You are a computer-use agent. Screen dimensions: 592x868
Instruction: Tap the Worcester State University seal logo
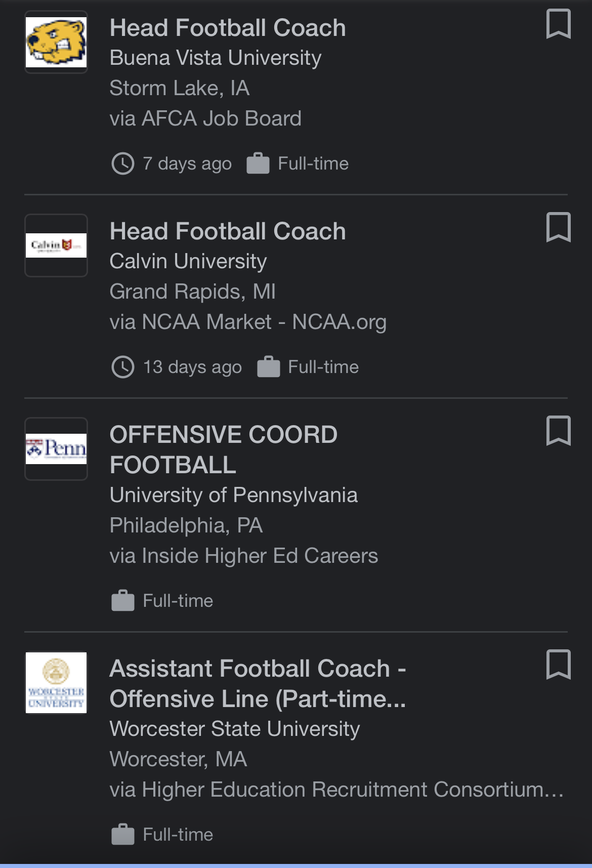(x=56, y=682)
